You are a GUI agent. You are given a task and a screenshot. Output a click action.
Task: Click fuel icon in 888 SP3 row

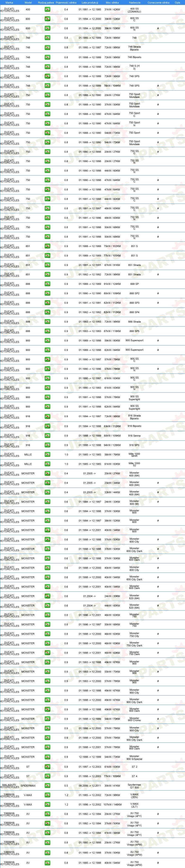(47, 303)
